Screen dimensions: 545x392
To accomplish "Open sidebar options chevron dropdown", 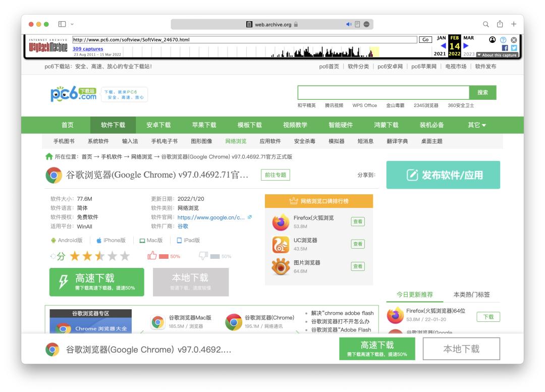I will point(73,24).
